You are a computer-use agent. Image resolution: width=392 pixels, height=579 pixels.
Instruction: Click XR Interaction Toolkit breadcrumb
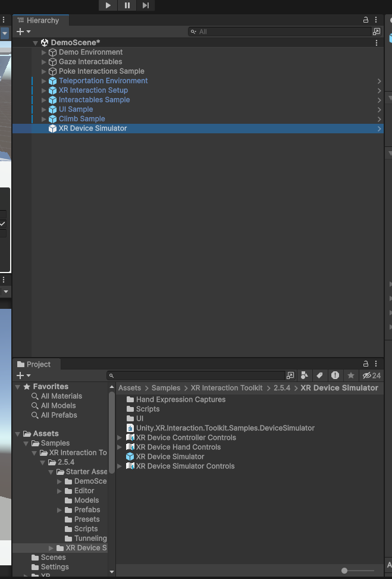coord(227,388)
